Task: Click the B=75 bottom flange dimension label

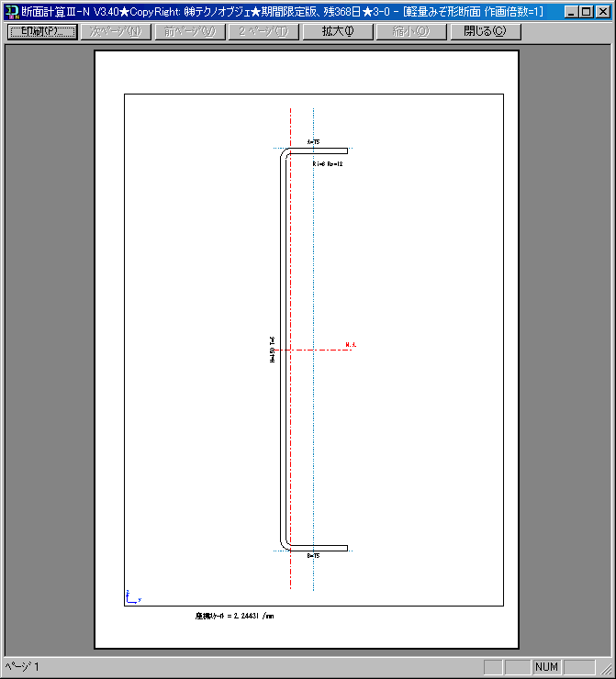Action: click(313, 556)
